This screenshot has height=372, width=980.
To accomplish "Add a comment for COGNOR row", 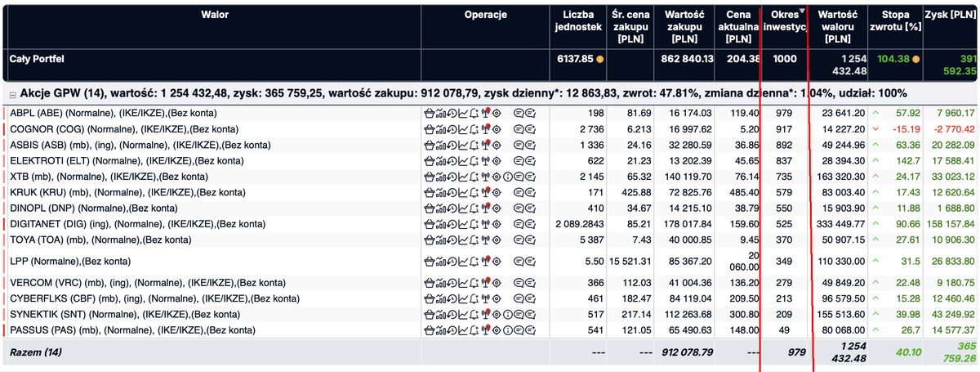I will [x=530, y=128].
